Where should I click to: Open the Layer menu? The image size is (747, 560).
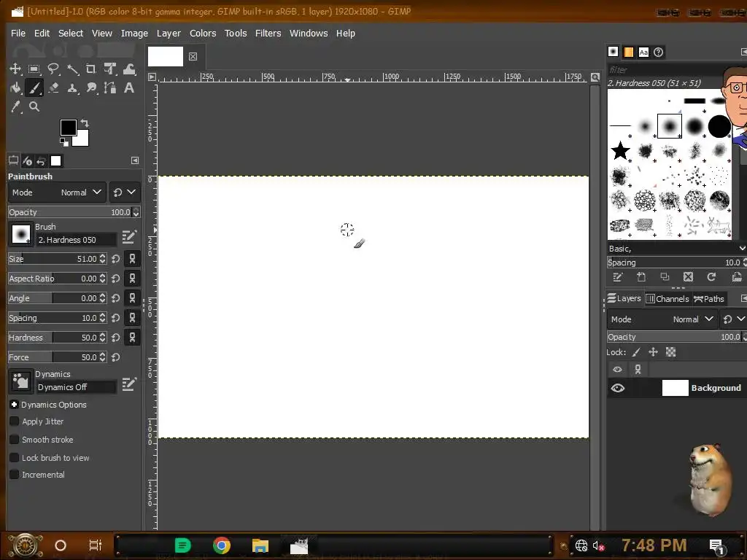(169, 34)
